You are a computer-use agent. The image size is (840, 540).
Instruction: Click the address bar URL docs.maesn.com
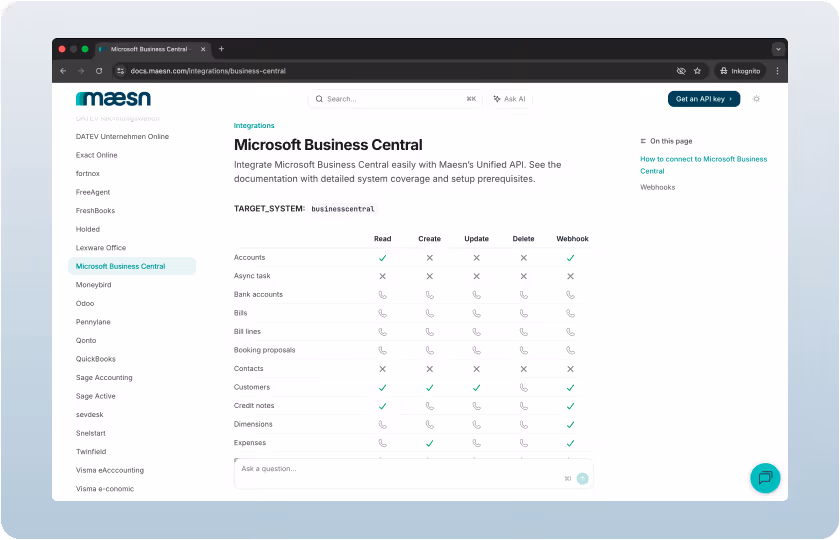coord(208,71)
